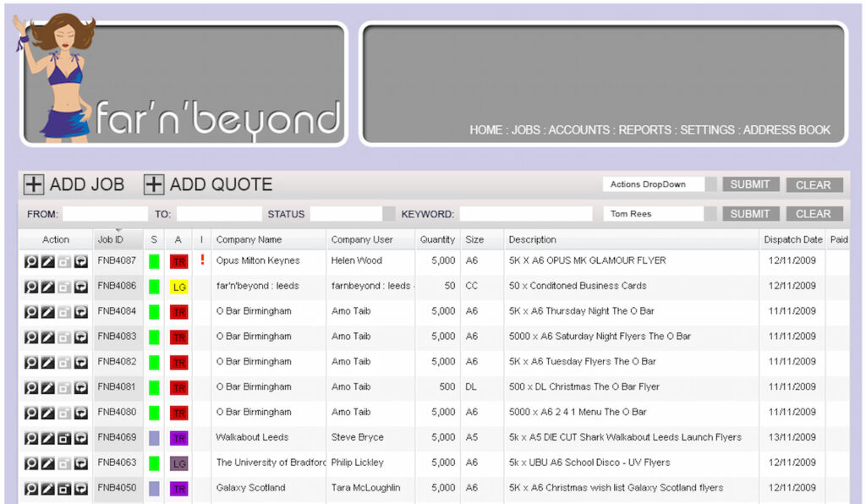
Task: Click the 'Philip Lickley' company user cell
Action: (x=358, y=463)
